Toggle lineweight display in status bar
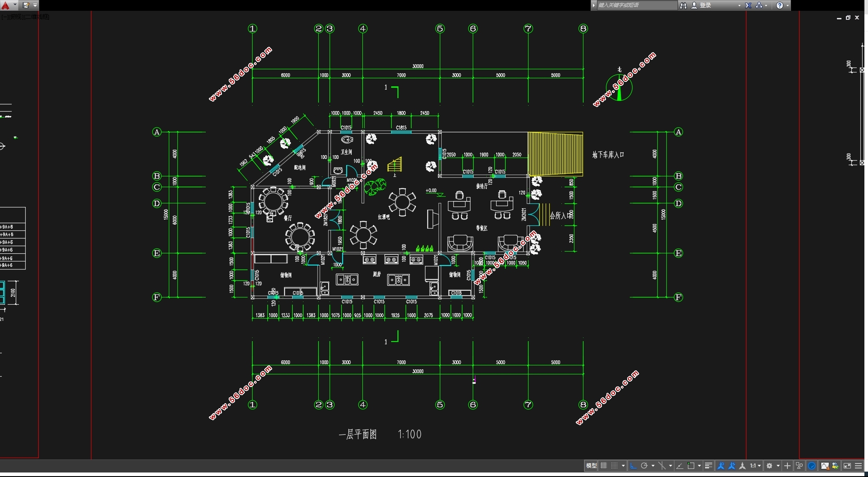This screenshot has height=477, width=868. coord(708,466)
